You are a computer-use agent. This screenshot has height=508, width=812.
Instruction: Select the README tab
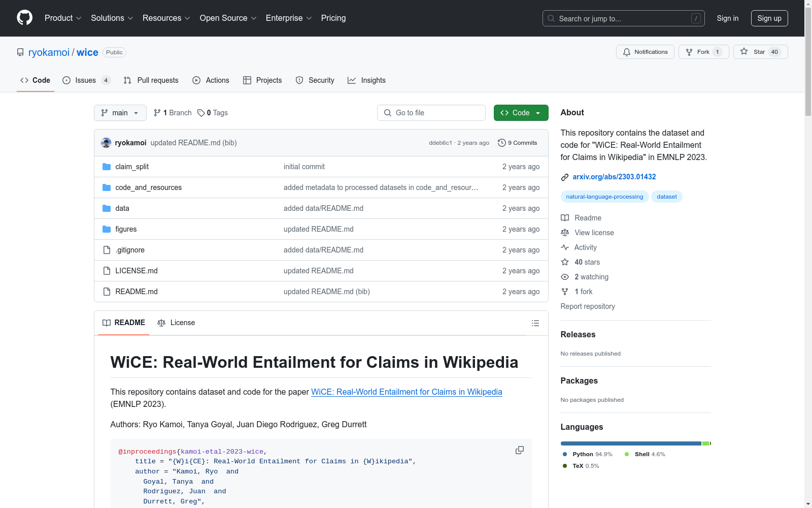point(124,323)
